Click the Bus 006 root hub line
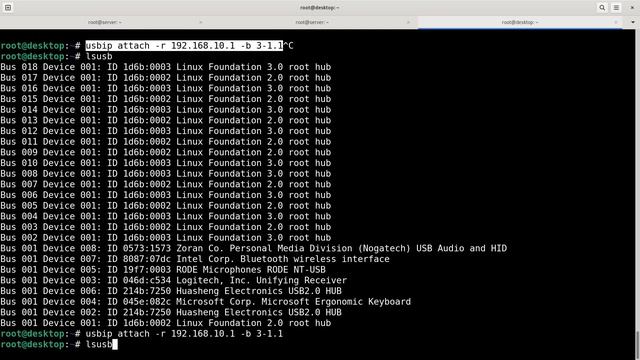This screenshot has width=640, height=360. [166, 195]
